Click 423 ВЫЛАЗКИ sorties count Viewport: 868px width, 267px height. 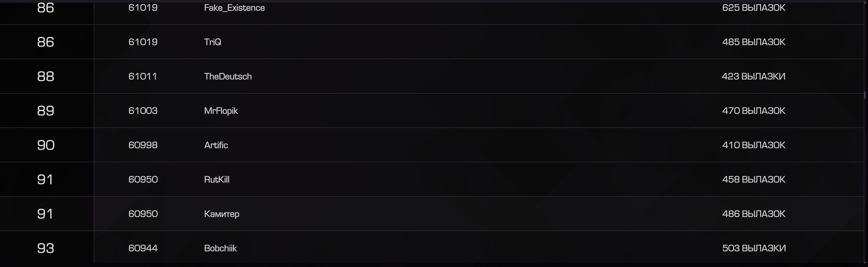[x=754, y=76]
